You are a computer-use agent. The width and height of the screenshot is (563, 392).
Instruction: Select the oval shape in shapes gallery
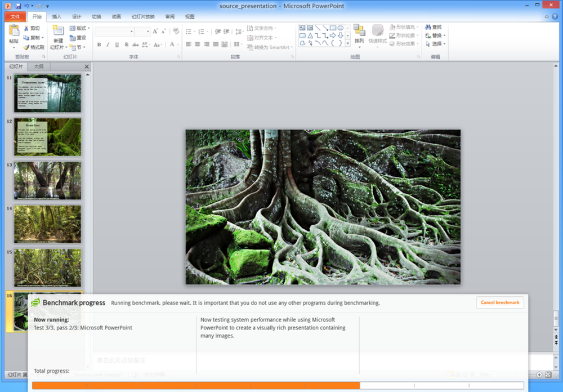click(341, 28)
